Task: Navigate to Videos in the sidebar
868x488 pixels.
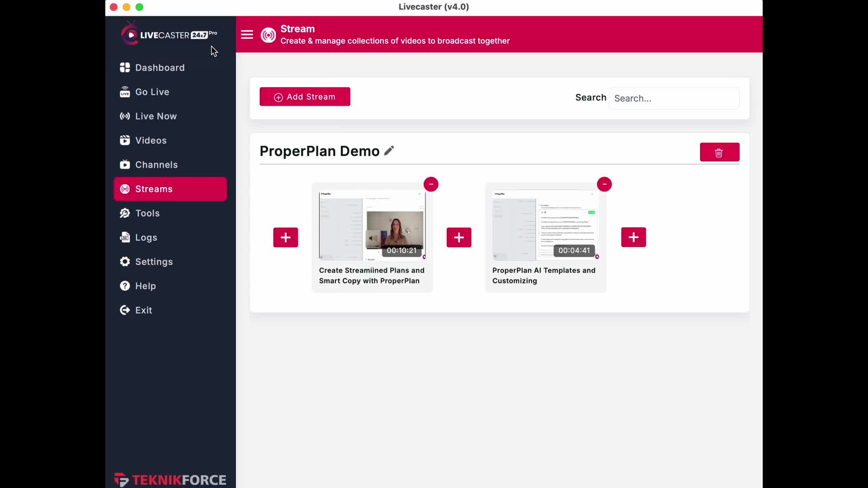Action: (151, 141)
